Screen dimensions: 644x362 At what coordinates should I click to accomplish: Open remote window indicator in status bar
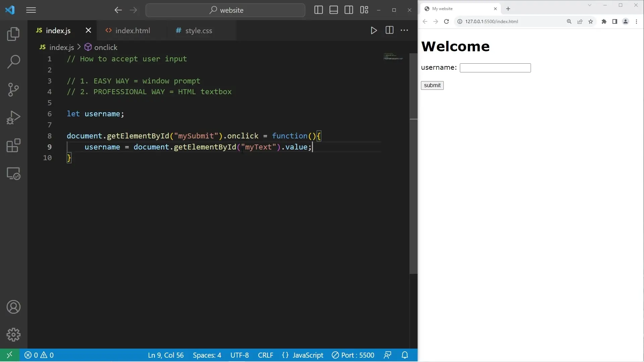9,355
